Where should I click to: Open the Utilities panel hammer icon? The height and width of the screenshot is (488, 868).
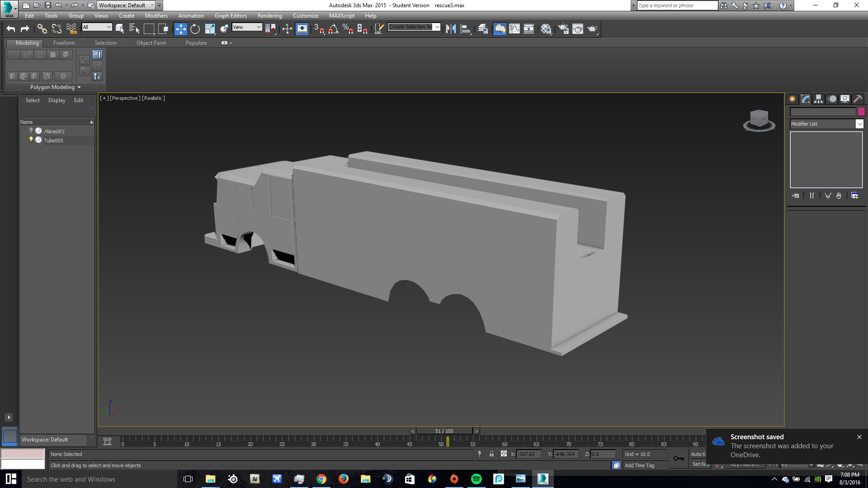click(x=858, y=99)
